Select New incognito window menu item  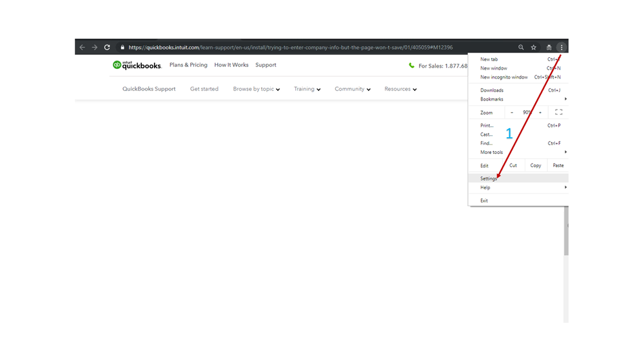tap(518, 77)
